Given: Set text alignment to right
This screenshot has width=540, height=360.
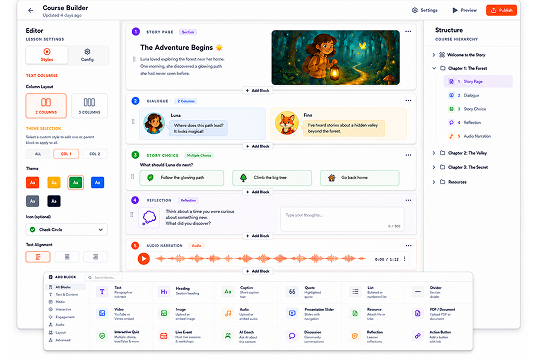Looking at the screenshot, I should coord(95,257).
